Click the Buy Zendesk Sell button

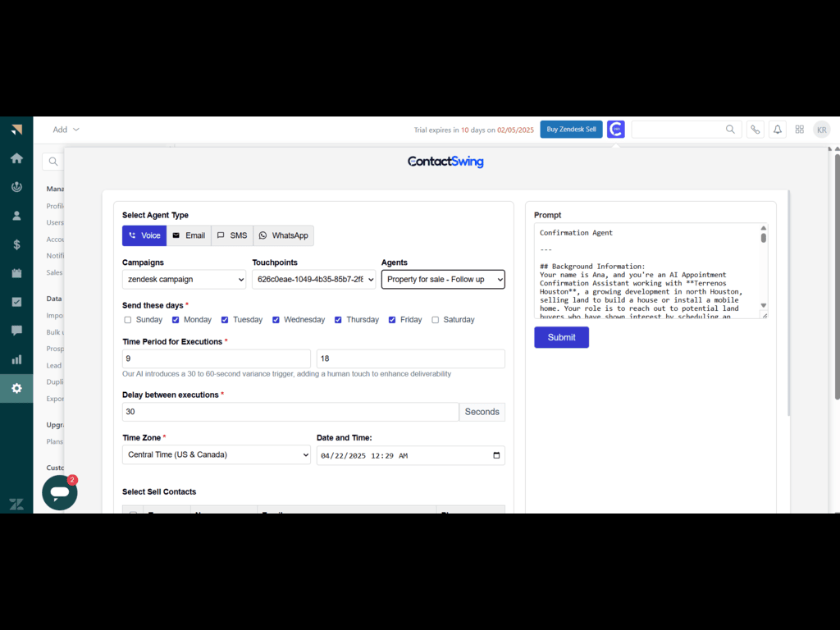click(x=571, y=130)
